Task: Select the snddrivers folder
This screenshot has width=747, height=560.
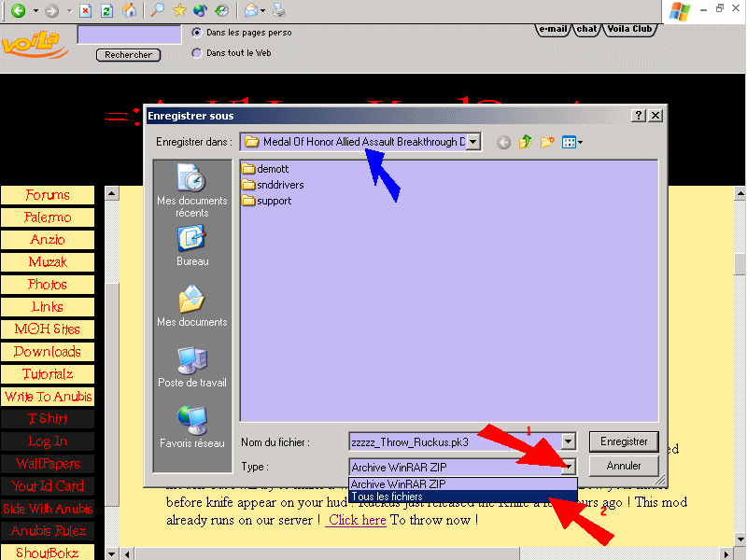Action: (273, 185)
